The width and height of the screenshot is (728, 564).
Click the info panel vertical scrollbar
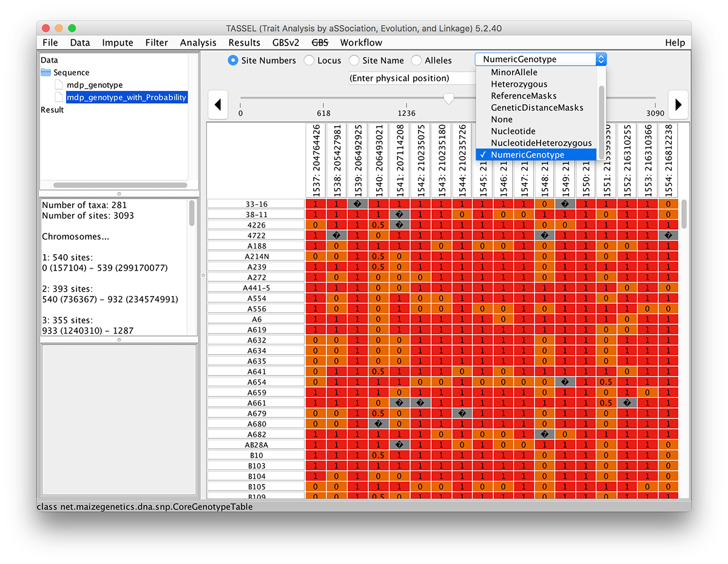pos(192,213)
